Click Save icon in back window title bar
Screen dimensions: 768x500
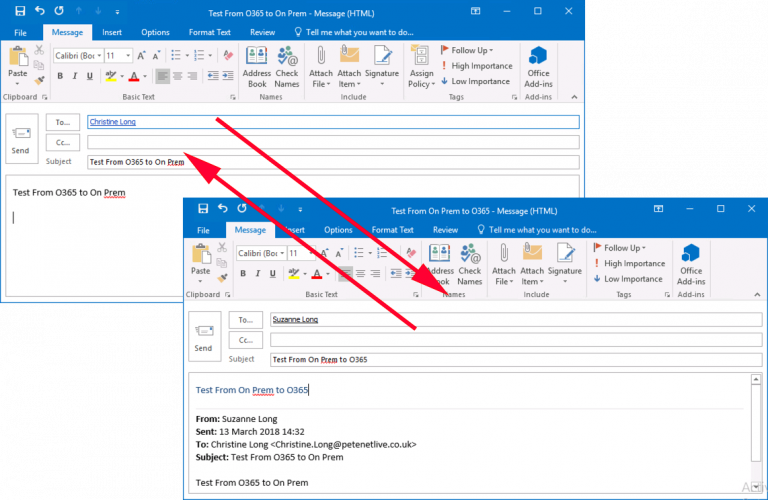coord(20,11)
